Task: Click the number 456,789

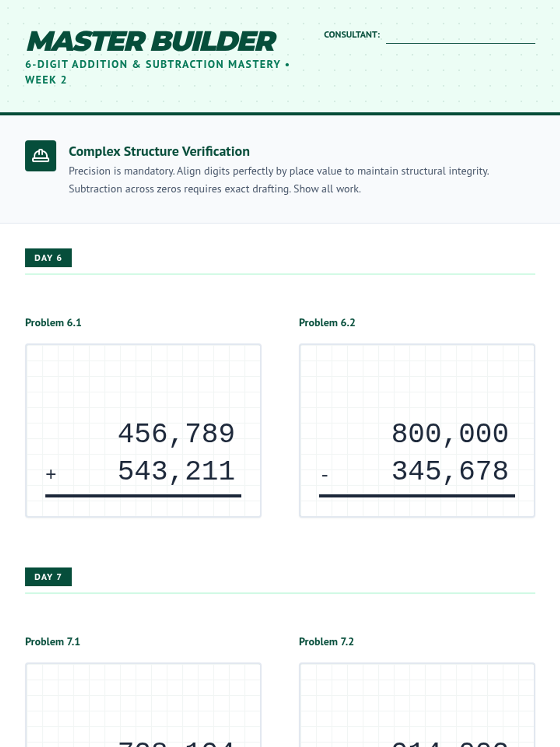Action: [176, 434]
